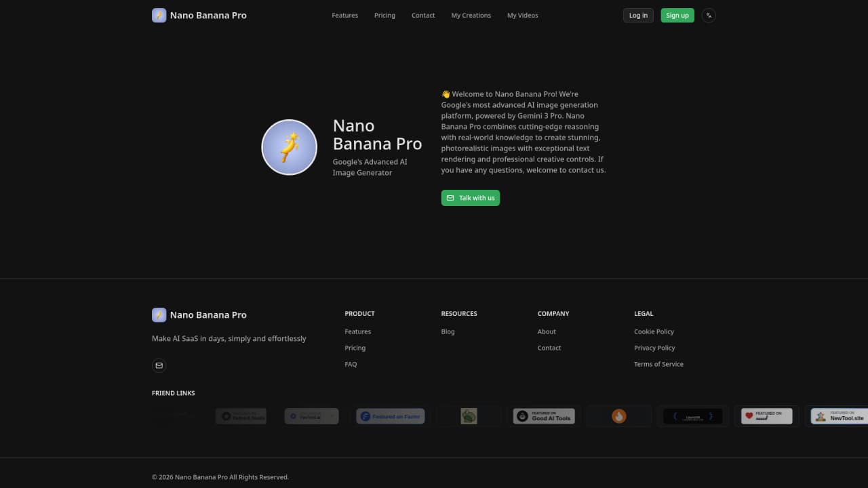Click the FRIEND LINKS heading

point(174,393)
